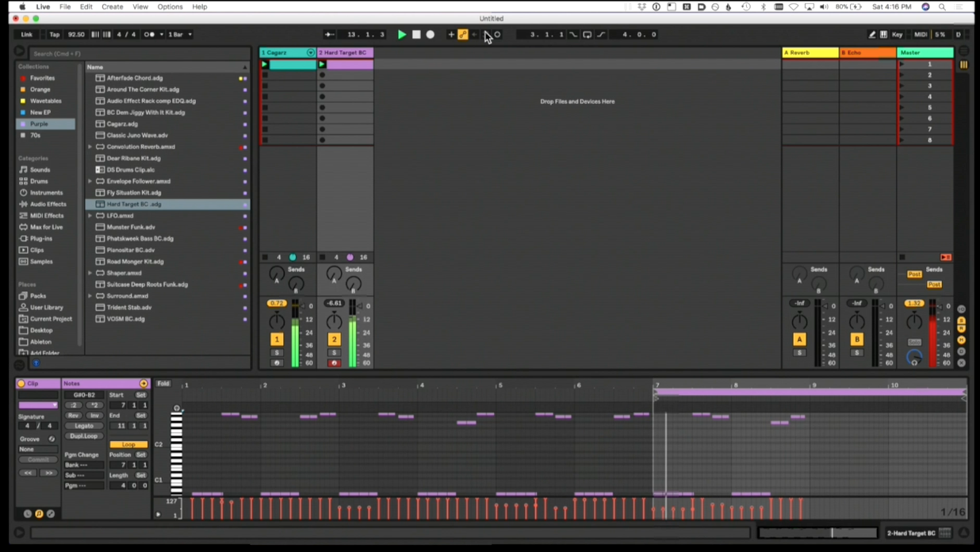Toggle the A Reverb return track activator
Viewport: 980px width, 552px height.
(x=799, y=339)
